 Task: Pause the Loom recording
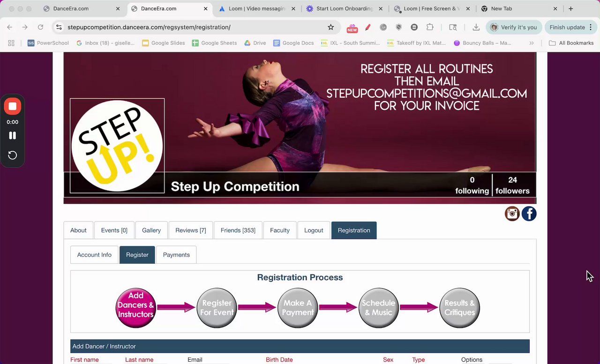tap(13, 135)
